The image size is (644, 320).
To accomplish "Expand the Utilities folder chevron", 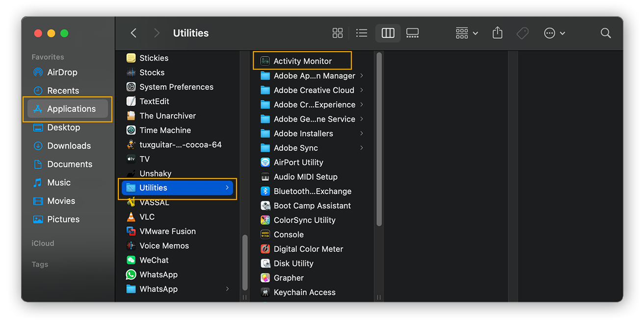I will pos(227,188).
